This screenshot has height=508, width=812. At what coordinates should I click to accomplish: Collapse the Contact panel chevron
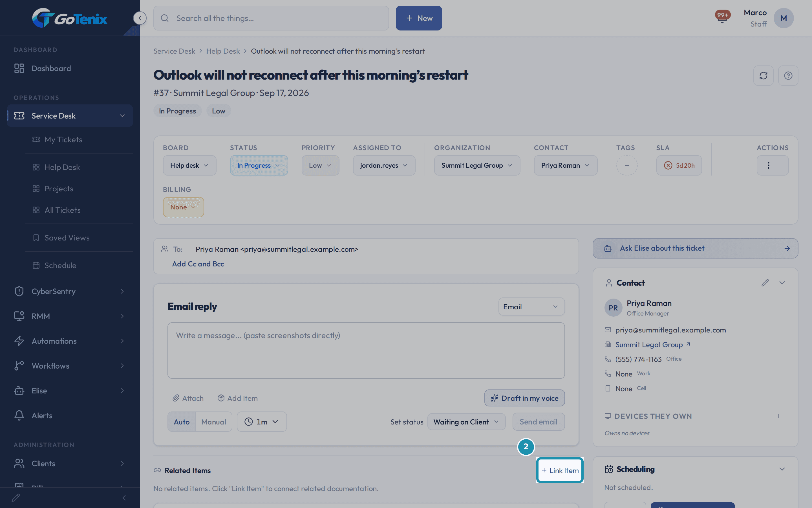pos(782,283)
